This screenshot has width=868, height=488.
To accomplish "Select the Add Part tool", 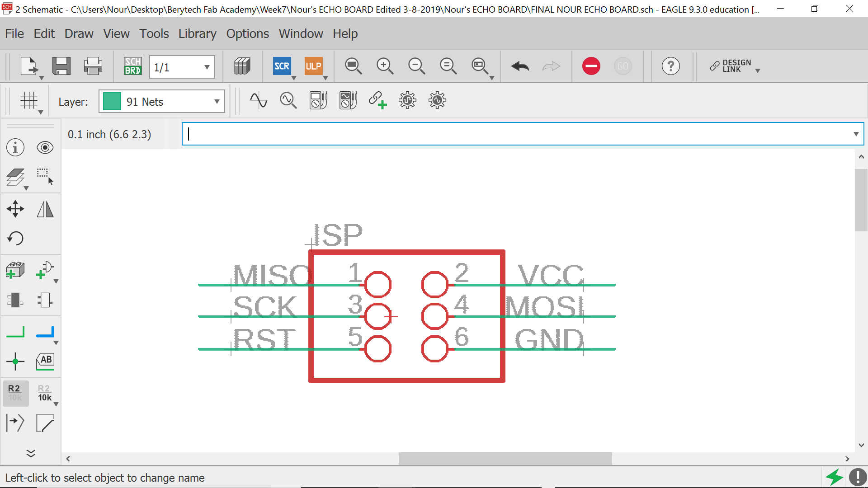I will 15,270.
